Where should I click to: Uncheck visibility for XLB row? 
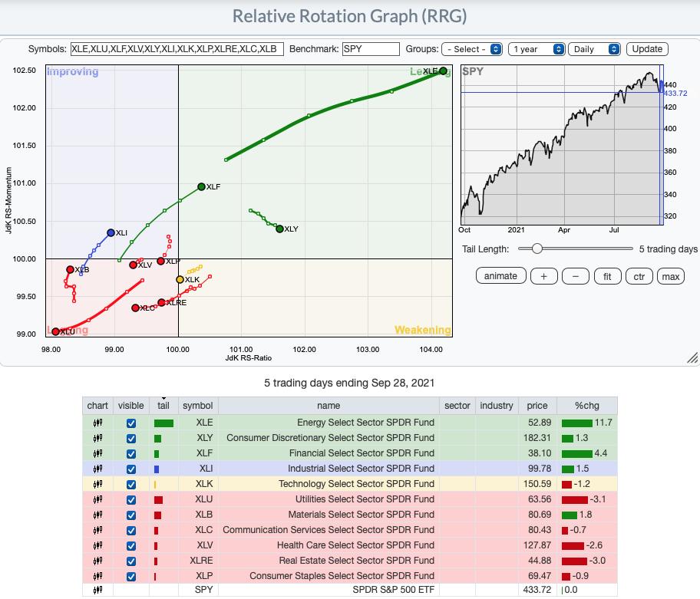point(130,515)
